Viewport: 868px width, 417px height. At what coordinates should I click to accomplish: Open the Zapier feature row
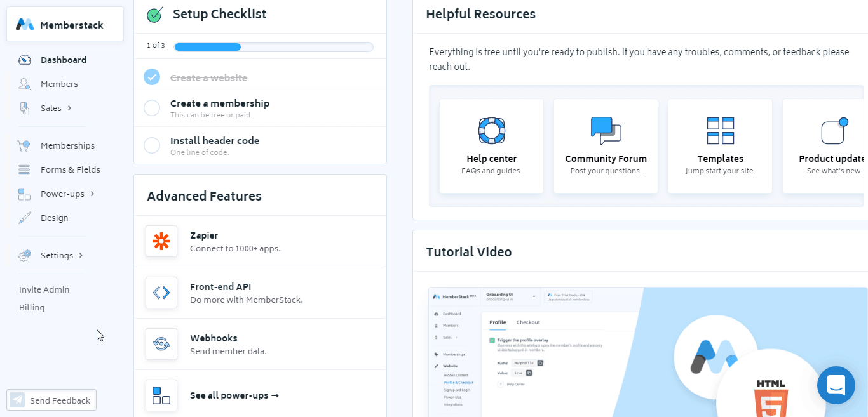click(x=260, y=241)
